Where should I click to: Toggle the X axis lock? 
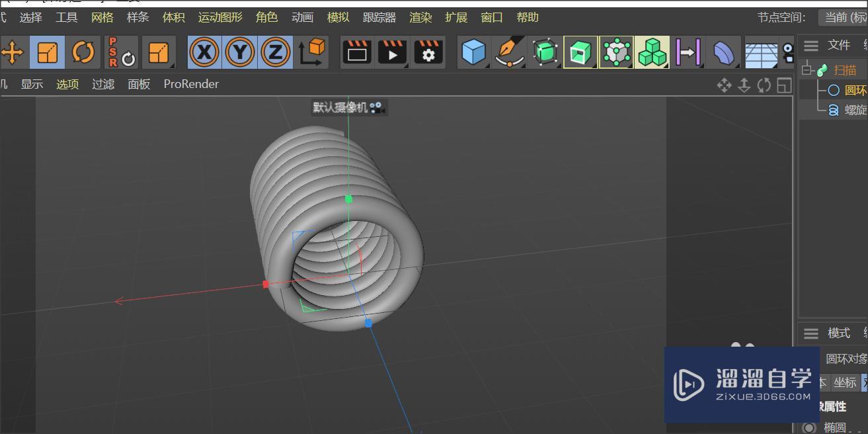pos(204,52)
